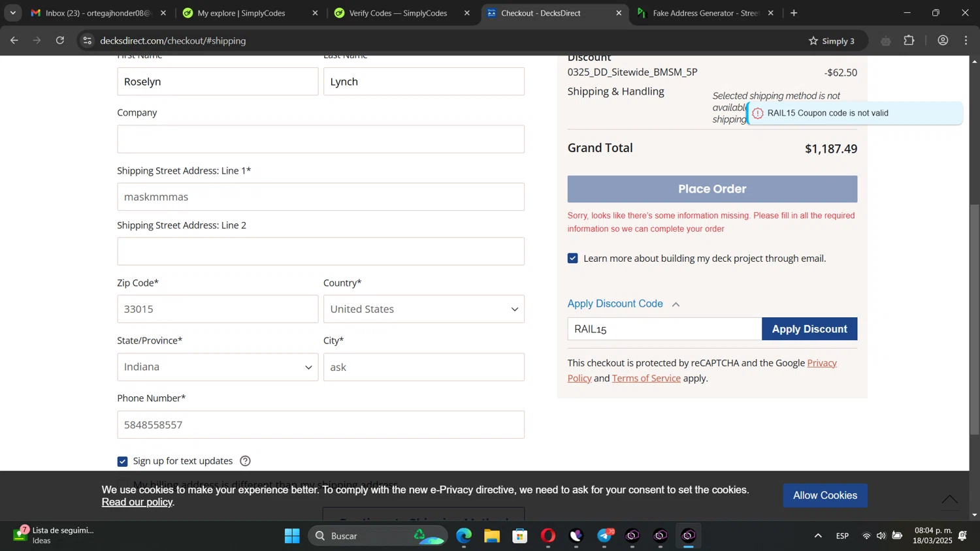Close the Inbox Gmail tab
Viewport: 980px width, 551px height.
click(x=163, y=13)
